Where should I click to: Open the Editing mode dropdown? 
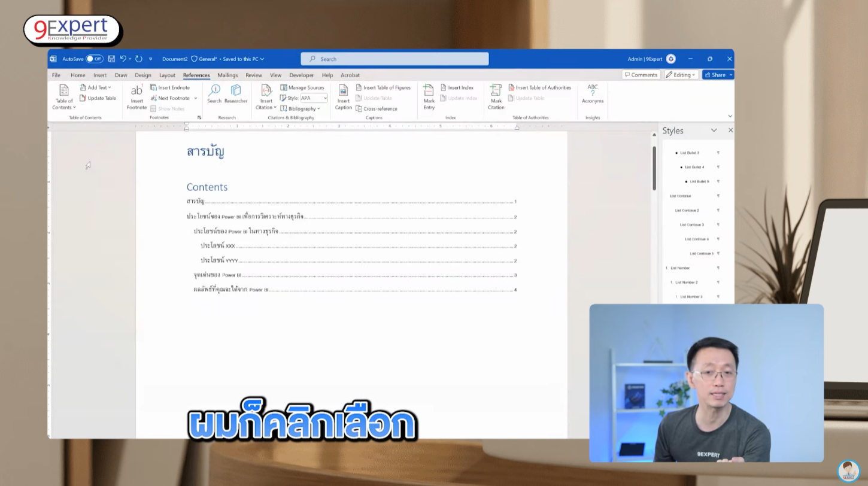681,75
